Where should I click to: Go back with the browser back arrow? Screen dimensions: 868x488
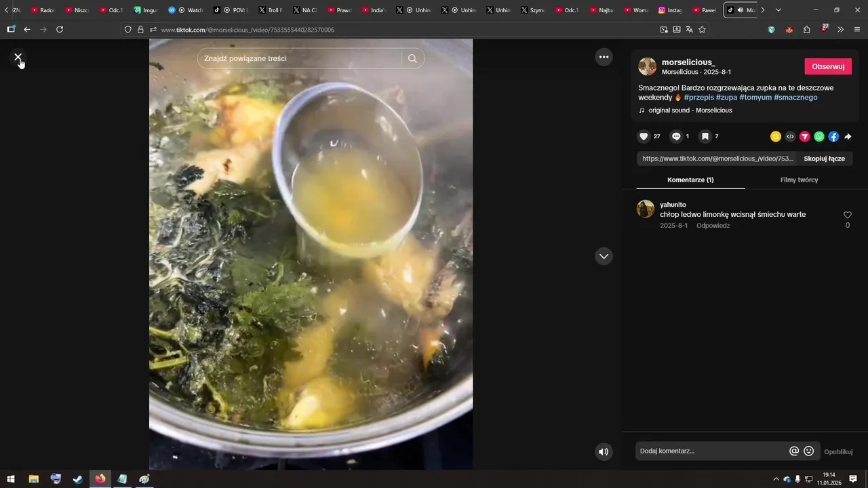[27, 30]
